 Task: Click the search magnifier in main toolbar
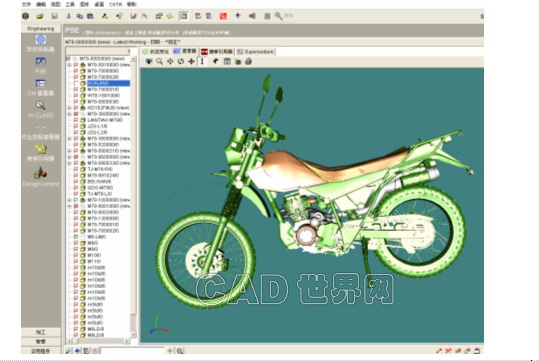coord(278,16)
